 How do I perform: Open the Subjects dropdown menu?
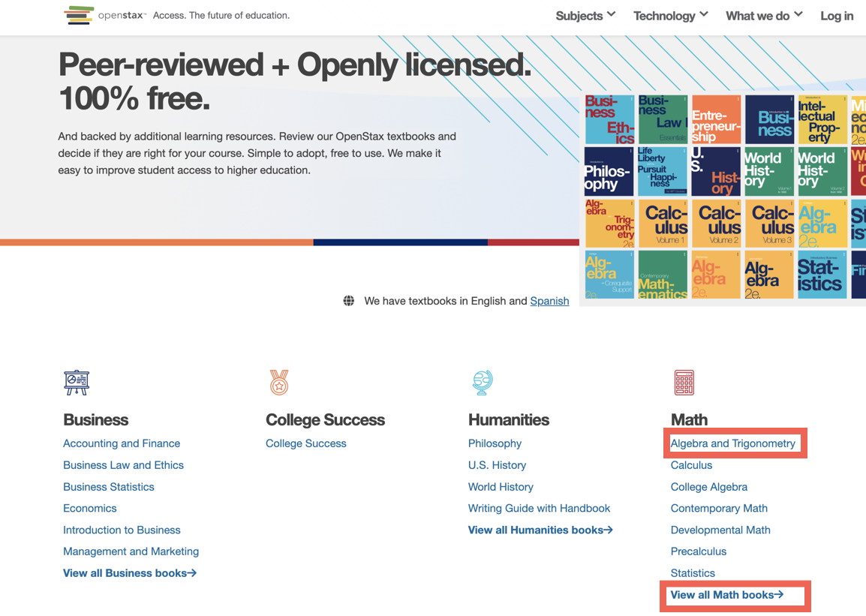[x=585, y=16]
